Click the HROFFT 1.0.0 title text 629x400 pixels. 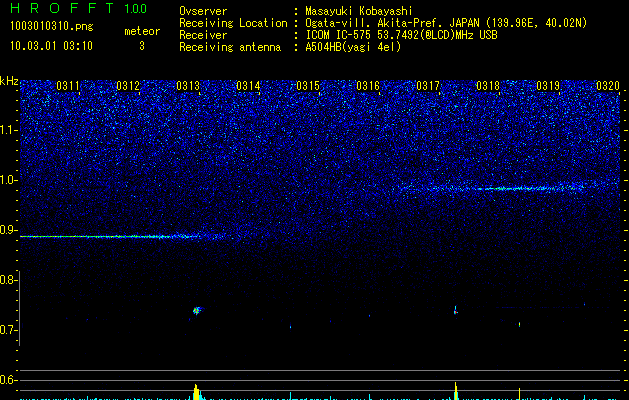(x=79, y=8)
